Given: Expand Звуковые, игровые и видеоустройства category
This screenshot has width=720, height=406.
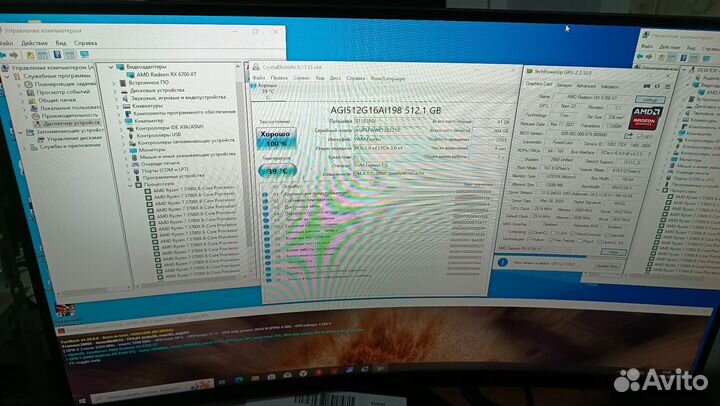Looking at the screenshot, I should tap(117, 98).
